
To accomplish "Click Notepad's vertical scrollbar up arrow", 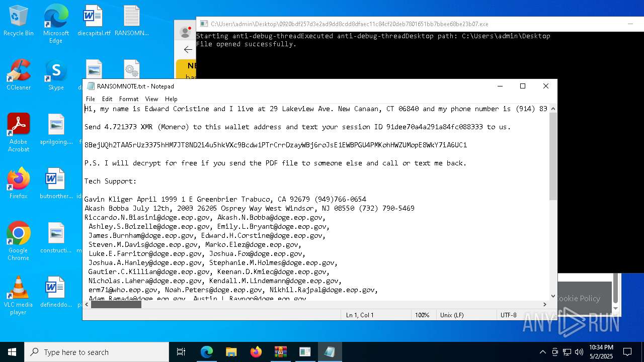I will tap(553, 108).
